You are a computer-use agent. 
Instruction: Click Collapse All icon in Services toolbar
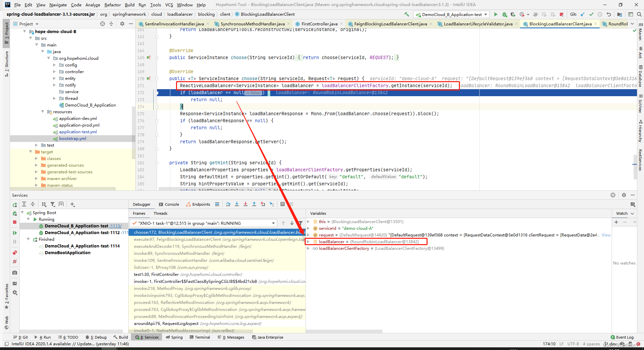pos(33,204)
